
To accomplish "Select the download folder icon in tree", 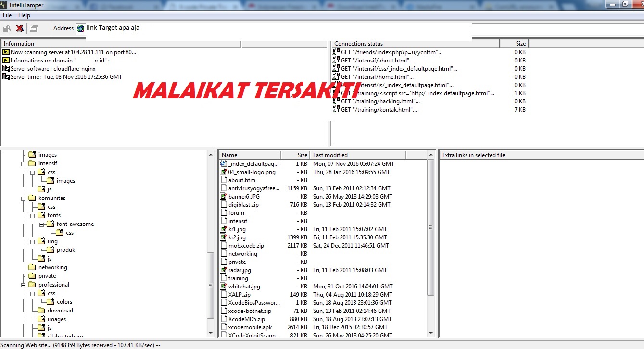I will pyautogui.click(x=41, y=311).
